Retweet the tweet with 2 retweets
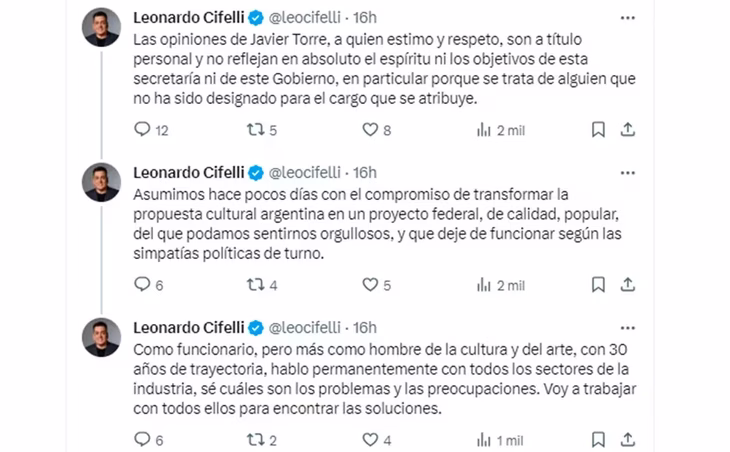 257,439
